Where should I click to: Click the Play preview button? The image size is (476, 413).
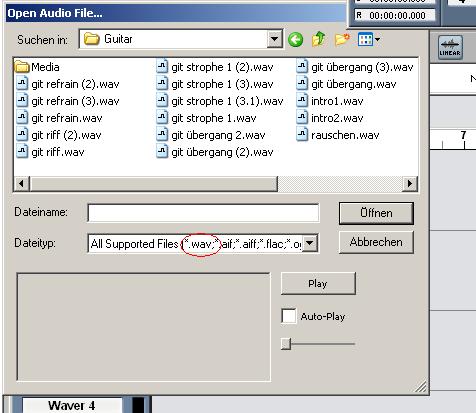tap(318, 284)
